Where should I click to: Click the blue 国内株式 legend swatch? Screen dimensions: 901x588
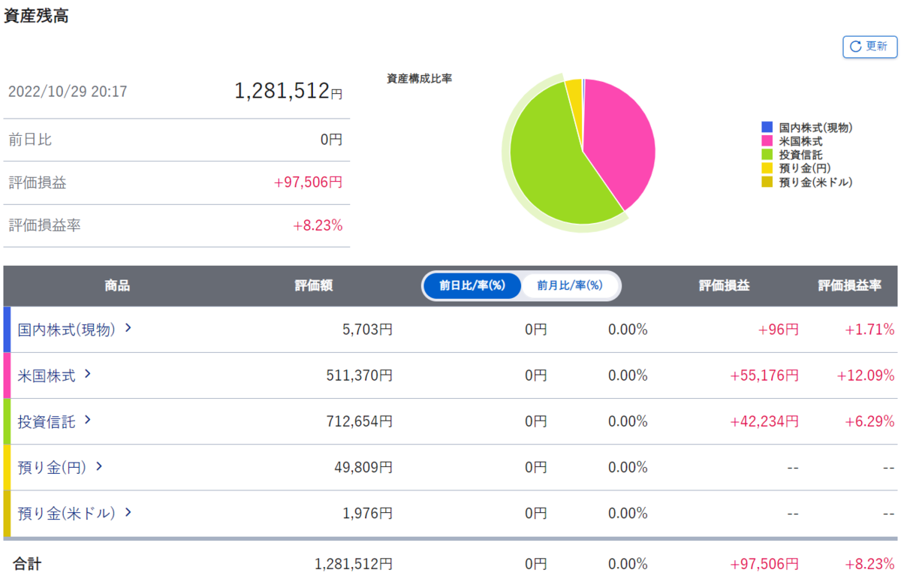click(767, 128)
